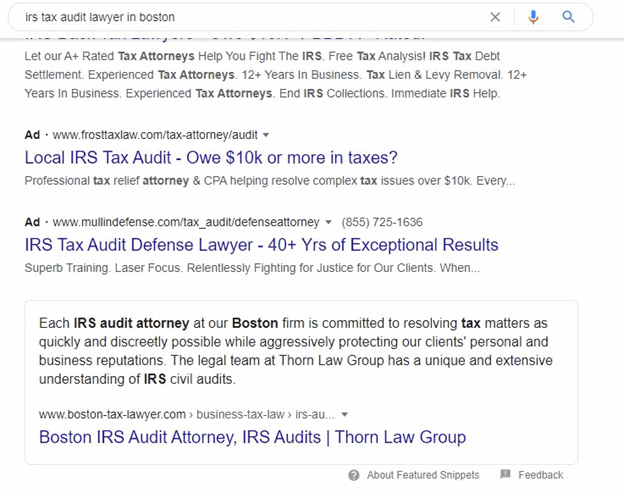
Task: Start voice search with the microphone icon
Action: pos(533,17)
